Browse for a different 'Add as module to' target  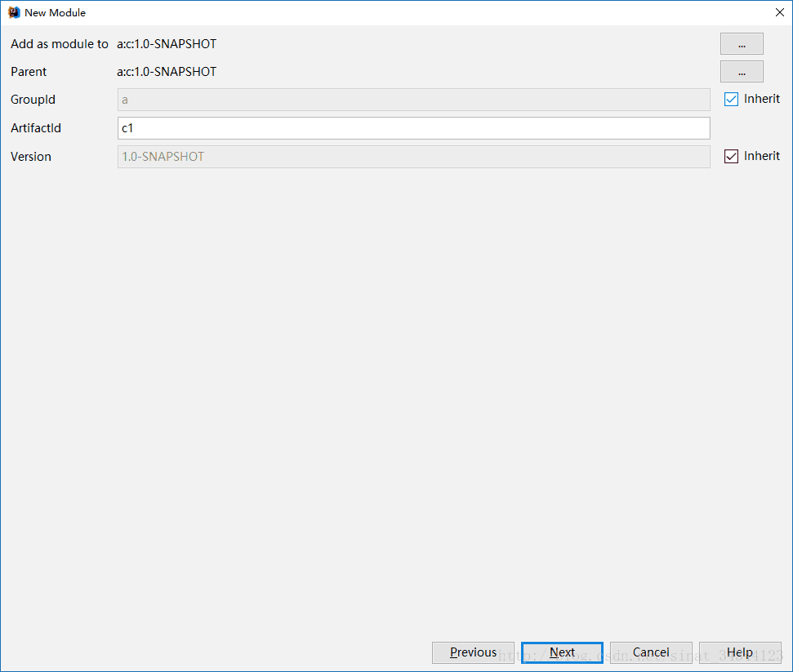tap(741, 43)
